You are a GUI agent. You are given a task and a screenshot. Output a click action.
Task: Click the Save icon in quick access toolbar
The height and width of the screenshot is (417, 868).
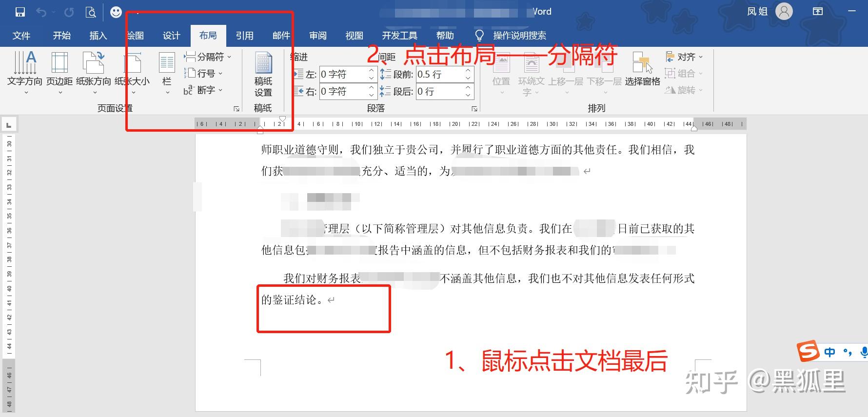tap(20, 12)
